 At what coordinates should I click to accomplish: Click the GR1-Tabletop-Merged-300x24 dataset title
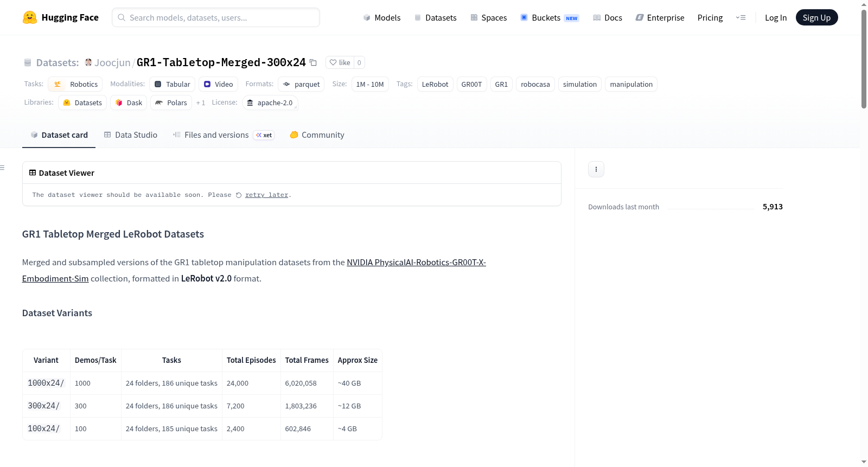pyautogui.click(x=221, y=62)
